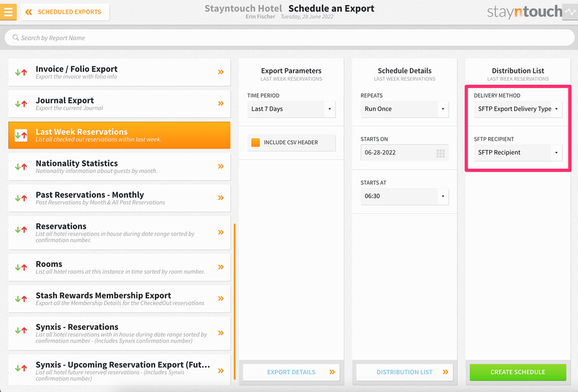578x392 pixels.
Task: Select Synxis - Upcoming Reservation Export
Action: pos(119,370)
